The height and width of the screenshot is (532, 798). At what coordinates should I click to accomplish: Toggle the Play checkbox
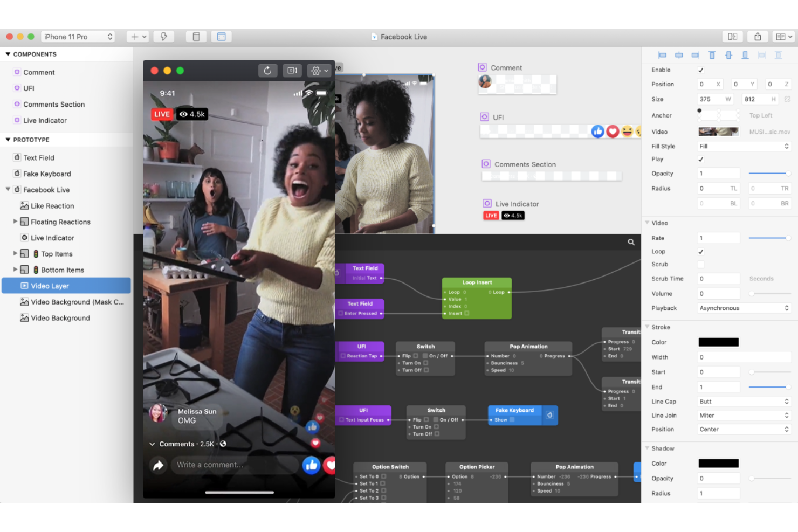click(x=700, y=160)
